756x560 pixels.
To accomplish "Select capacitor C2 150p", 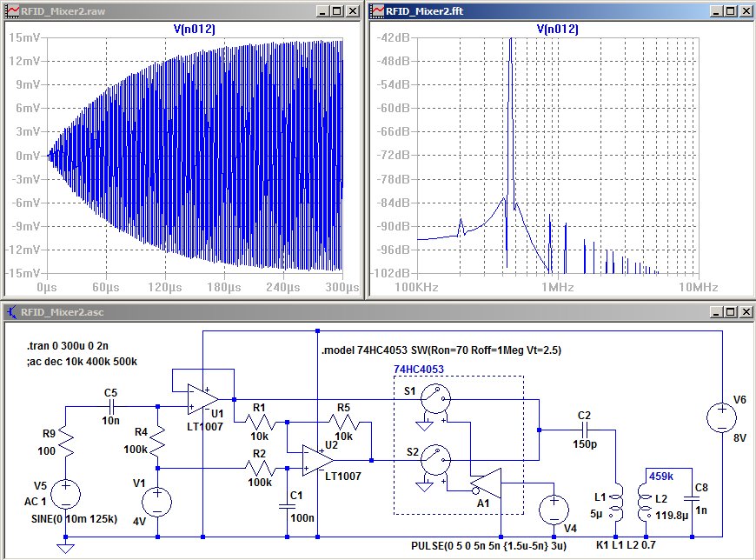I will point(584,430).
